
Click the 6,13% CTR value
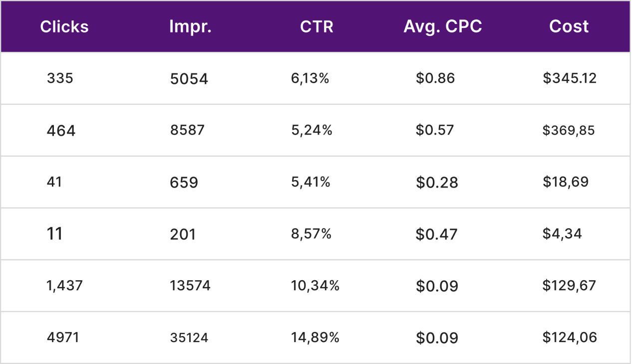(310, 78)
